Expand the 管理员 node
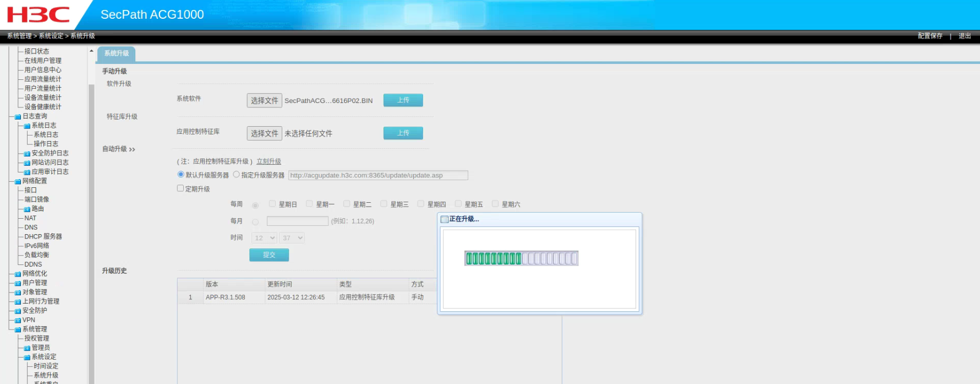The height and width of the screenshot is (384, 980). tap(27, 348)
